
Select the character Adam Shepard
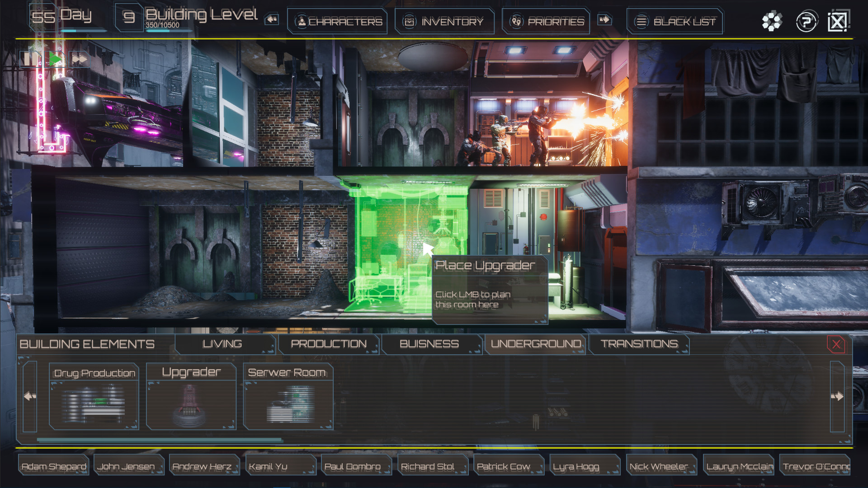[54, 465]
